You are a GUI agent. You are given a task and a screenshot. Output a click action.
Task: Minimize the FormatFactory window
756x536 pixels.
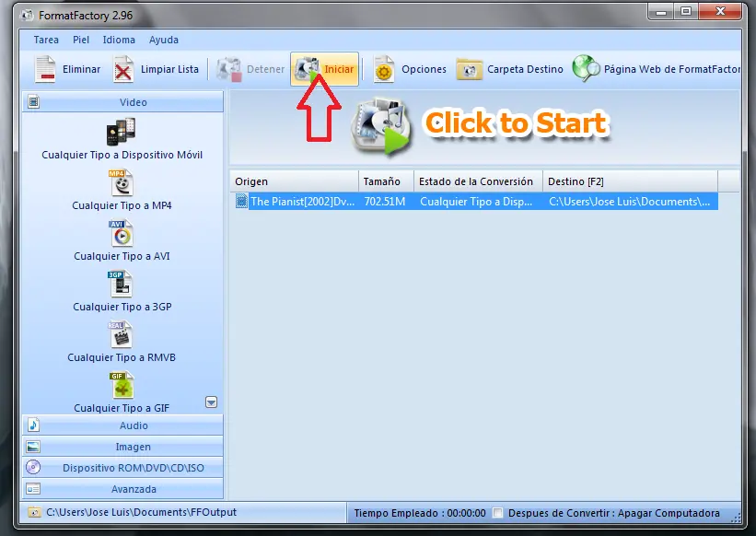pyautogui.click(x=661, y=12)
